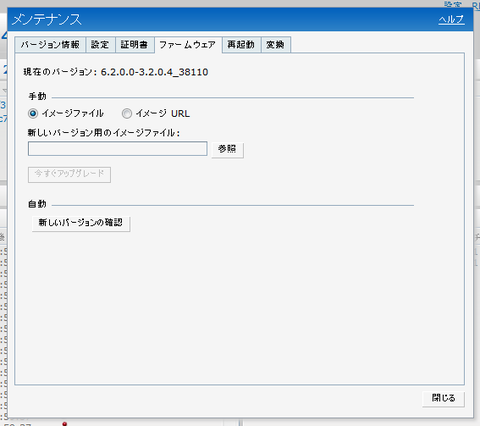Open the 変換 tab

276,45
